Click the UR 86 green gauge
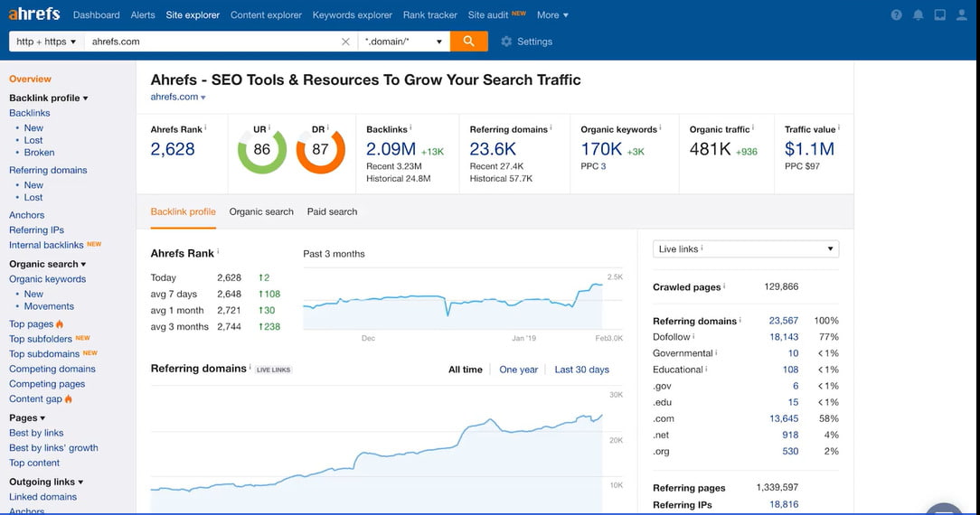 pos(262,150)
